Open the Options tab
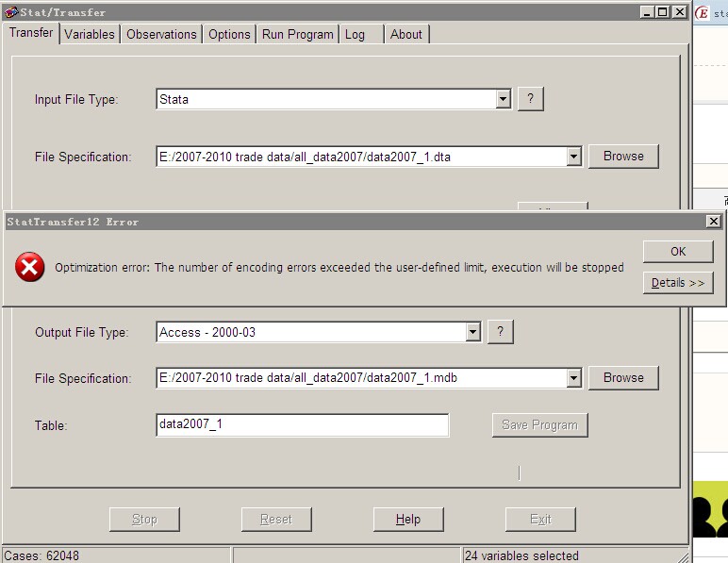This screenshot has width=728, height=563. [x=229, y=34]
